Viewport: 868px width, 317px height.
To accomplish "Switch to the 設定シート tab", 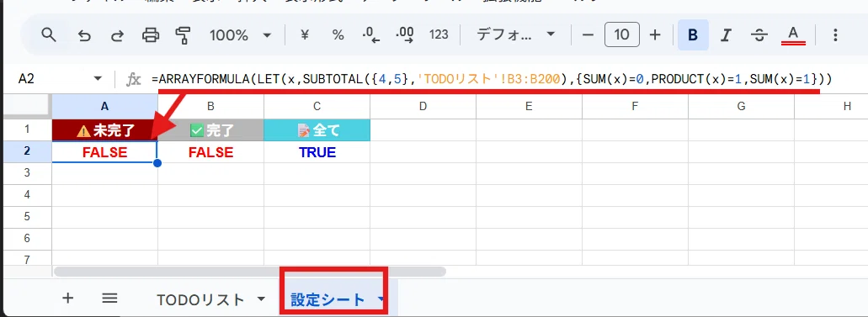I will click(327, 300).
